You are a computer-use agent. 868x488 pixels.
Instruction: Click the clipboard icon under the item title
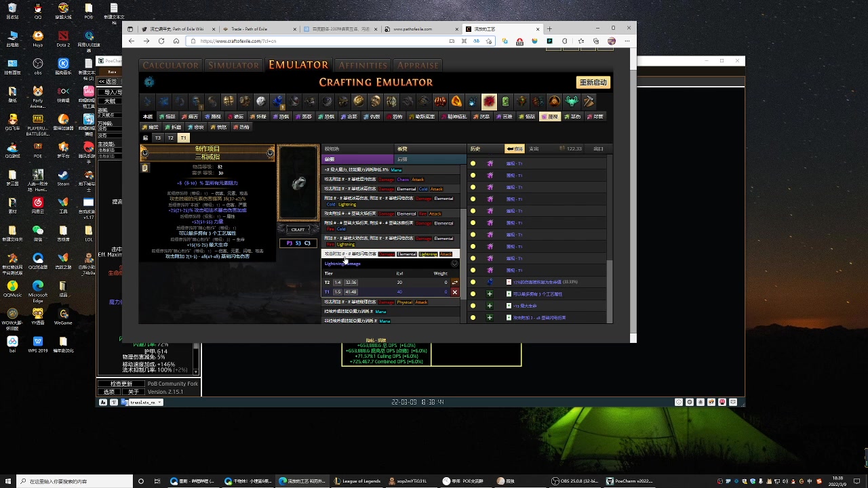(x=144, y=167)
